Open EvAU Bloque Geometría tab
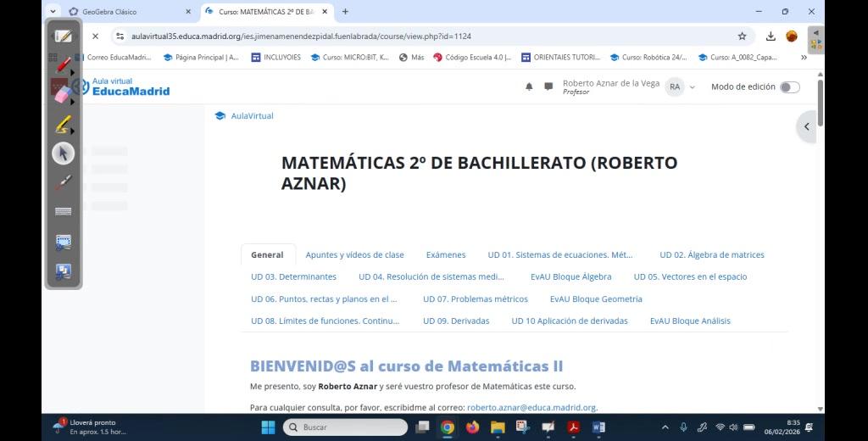This screenshot has height=441, width=868. tap(596, 299)
